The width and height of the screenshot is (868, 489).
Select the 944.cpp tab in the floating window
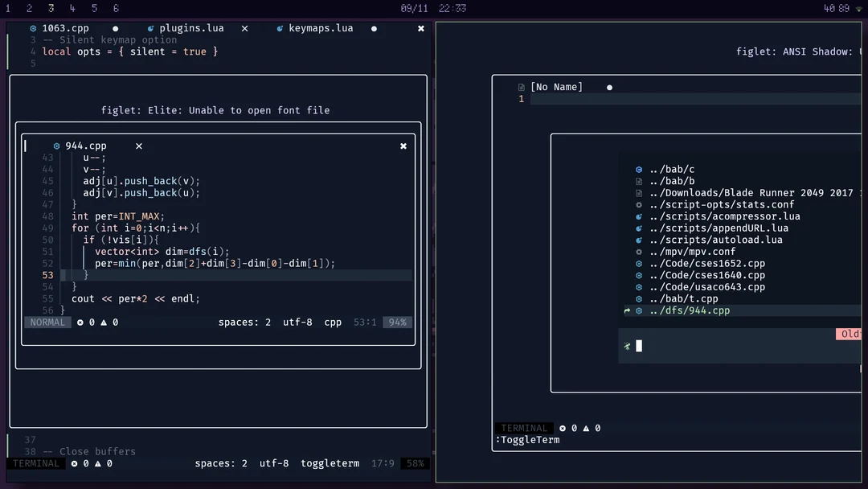tap(84, 146)
